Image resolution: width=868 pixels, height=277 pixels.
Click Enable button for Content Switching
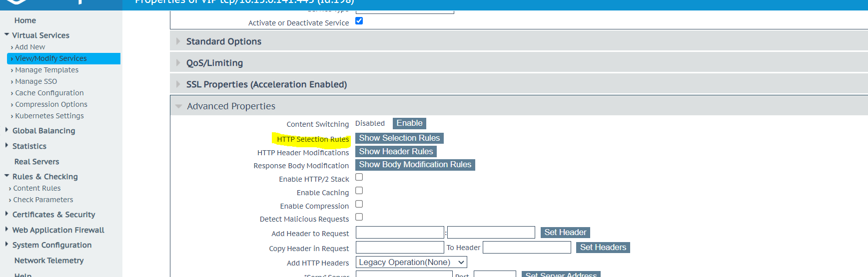tap(409, 123)
